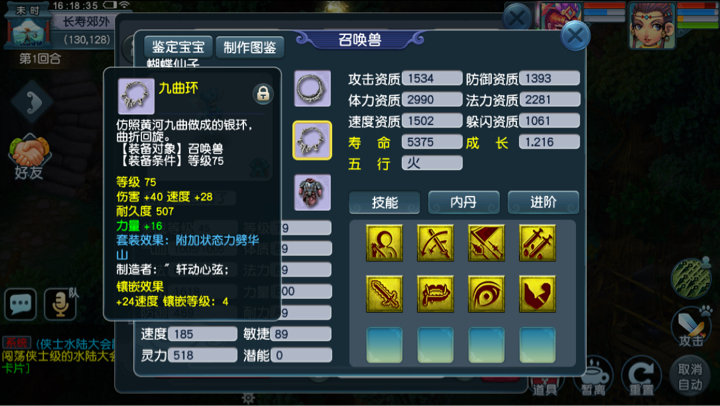Tap the microphone voice chat icon
Image resolution: width=720 pixels, height=406 pixels.
(60, 304)
